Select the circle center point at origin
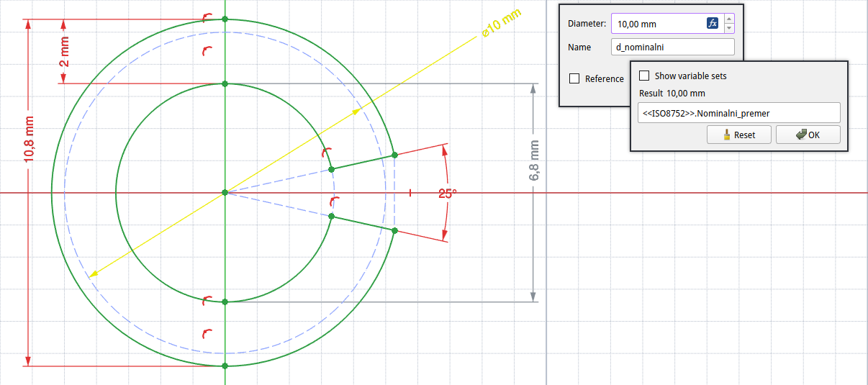Screen dimensions: 868x385 225,193
